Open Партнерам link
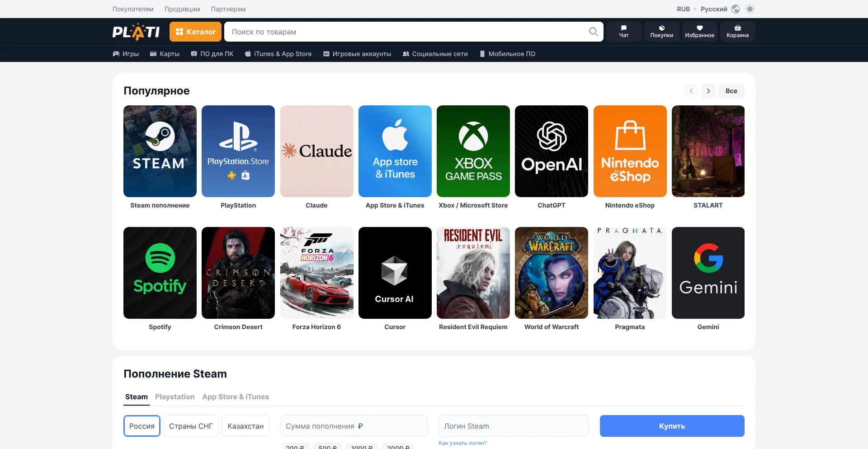The image size is (868, 449). [x=228, y=9]
